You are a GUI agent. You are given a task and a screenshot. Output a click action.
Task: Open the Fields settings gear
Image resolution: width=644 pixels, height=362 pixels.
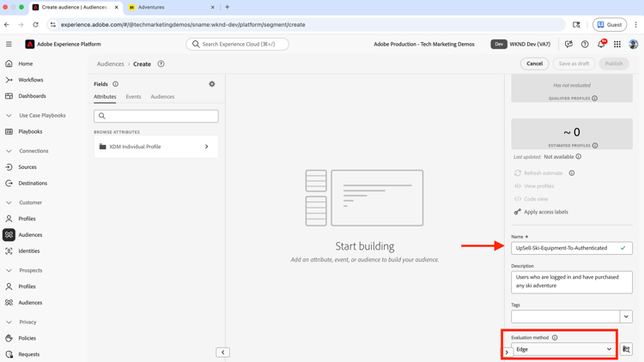point(212,84)
